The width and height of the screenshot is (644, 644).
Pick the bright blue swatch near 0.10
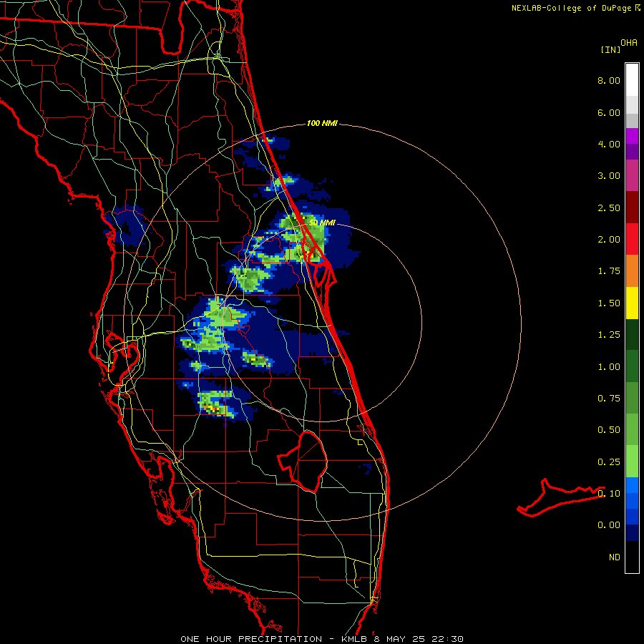click(632, 485)
